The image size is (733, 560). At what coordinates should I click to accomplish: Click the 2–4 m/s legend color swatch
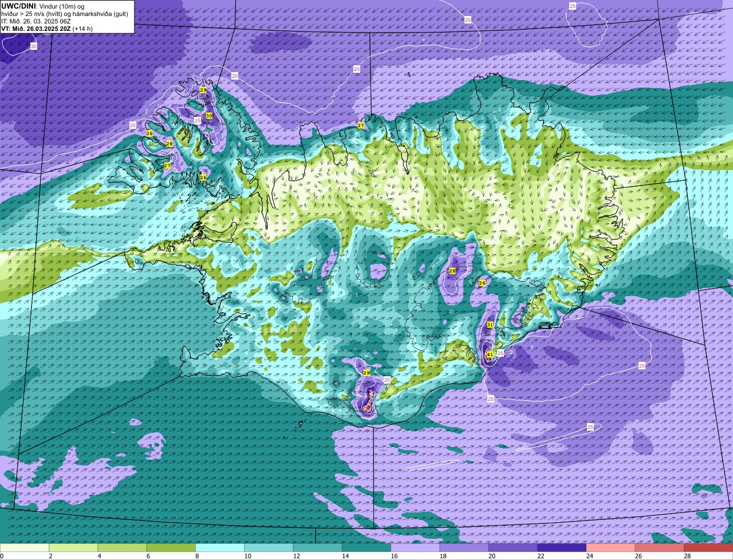(73, 547)
